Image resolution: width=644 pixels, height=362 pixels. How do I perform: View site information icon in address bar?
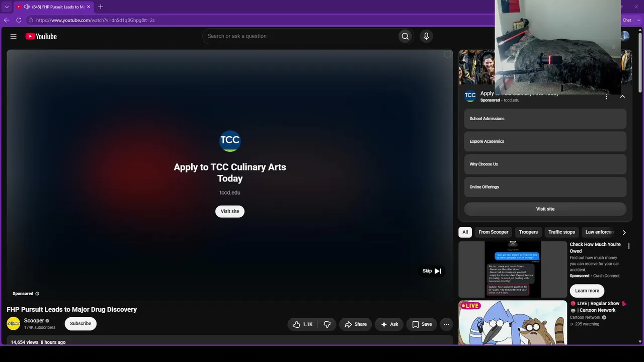tap(31, 20)
